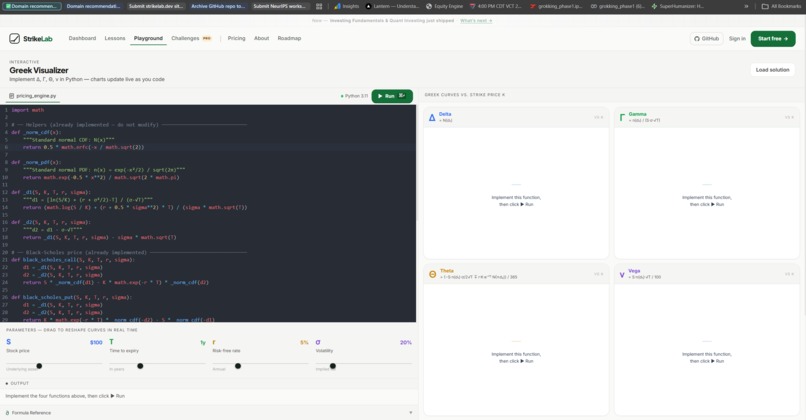This screenshot has width=806, height=420.
Task: Click the purple sigma parameter symbol
Action: pyautogui.click(x=318, y=342)
